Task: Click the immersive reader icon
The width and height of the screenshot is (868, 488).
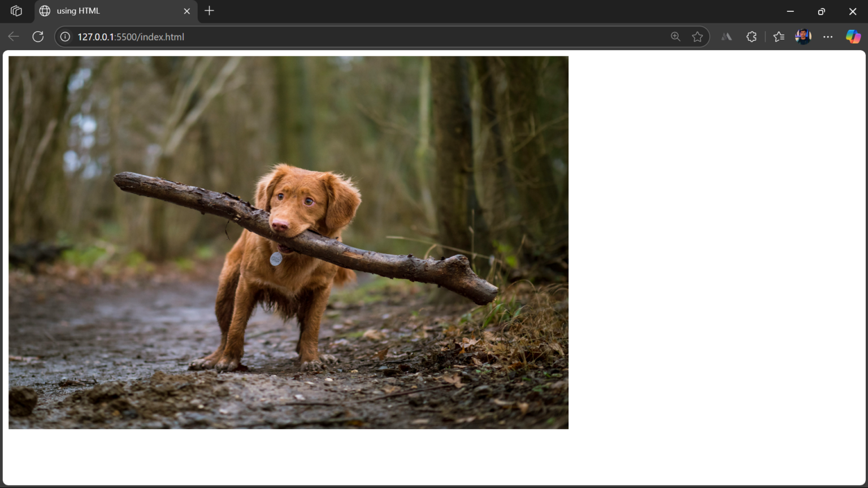Action: (x=727, y=36)
